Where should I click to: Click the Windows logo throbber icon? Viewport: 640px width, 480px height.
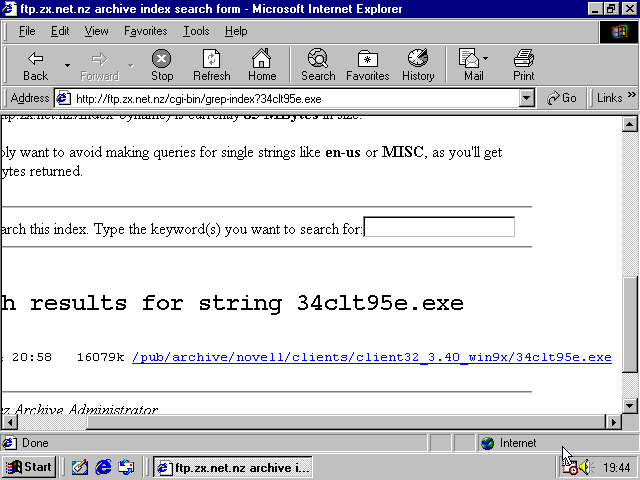(x=619, y=31)
